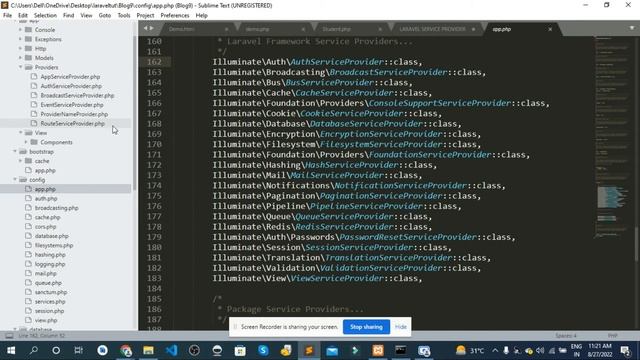Expand the Http folder arrow

pyautogui.click(x=20, y=49)
